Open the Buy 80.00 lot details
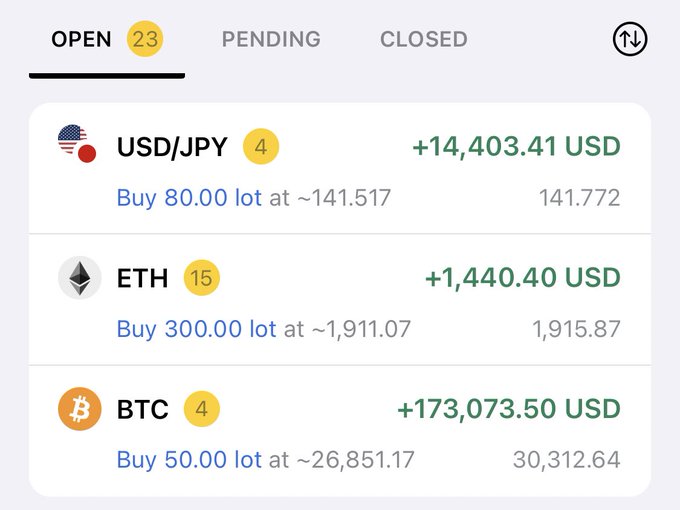Viewport: 680px width, 510px height. tap(189, 198)
